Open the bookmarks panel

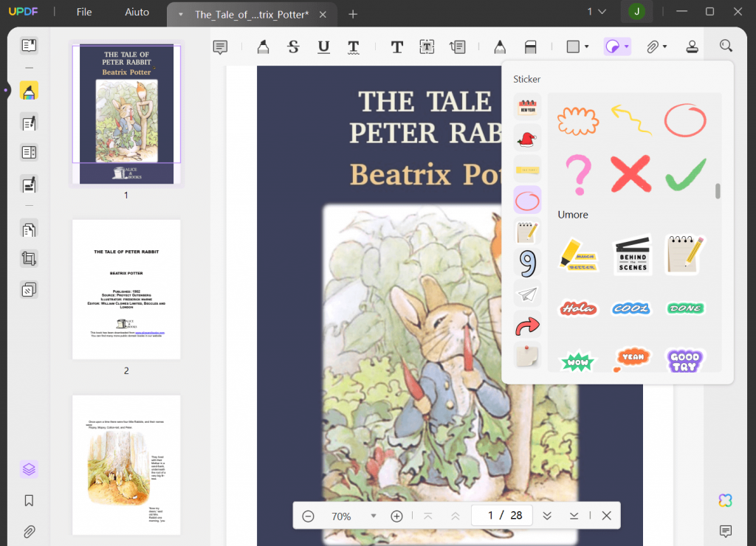pos(29,501)
